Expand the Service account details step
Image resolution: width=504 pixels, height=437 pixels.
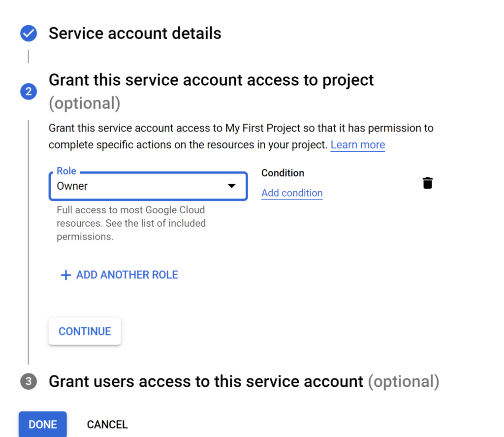(x=135, y=33)
